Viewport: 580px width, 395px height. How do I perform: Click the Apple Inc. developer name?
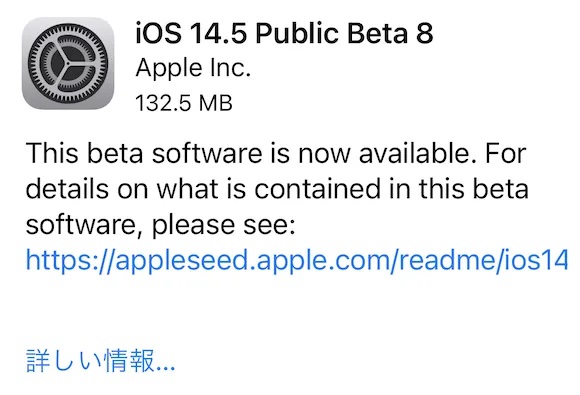[x=193, y=68]
